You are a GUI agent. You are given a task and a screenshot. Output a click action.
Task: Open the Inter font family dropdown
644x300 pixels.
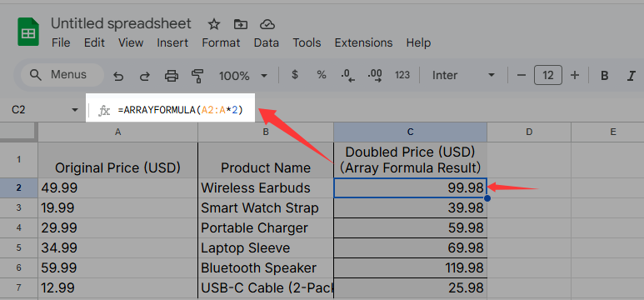(463, 75)
